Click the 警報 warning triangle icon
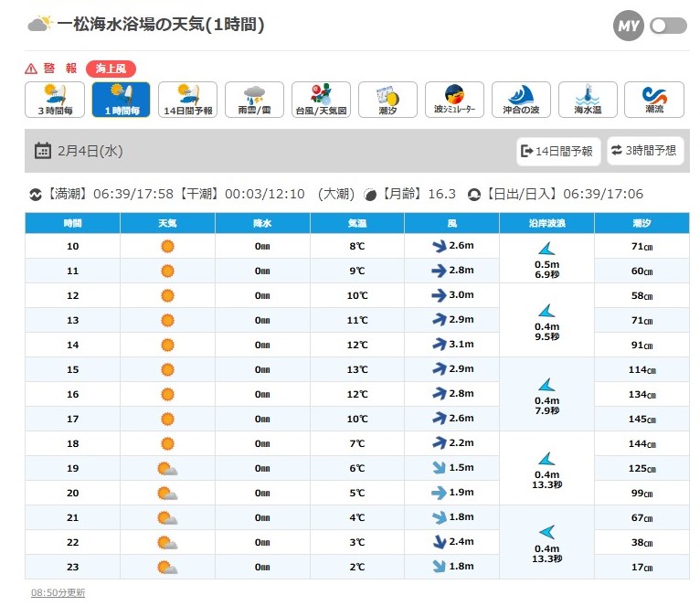Image resolution: width=700 pixels, height=606 pixels. coord(31,69)
